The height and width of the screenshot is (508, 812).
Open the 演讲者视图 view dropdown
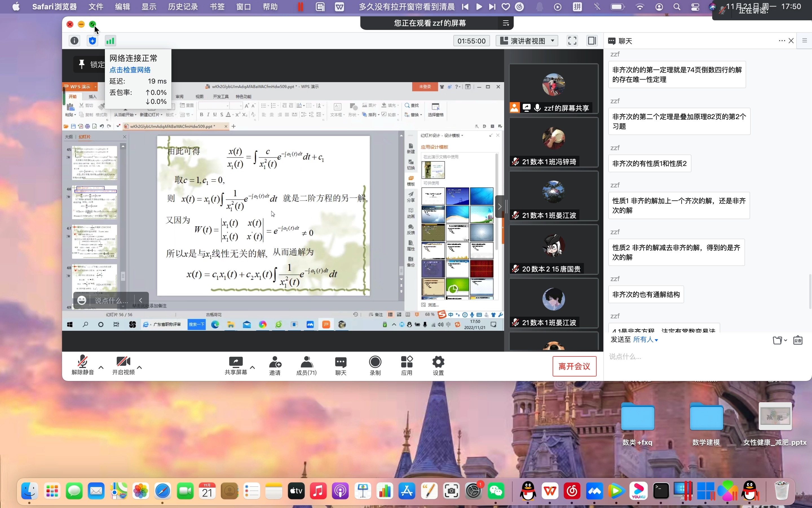(527, 41)
